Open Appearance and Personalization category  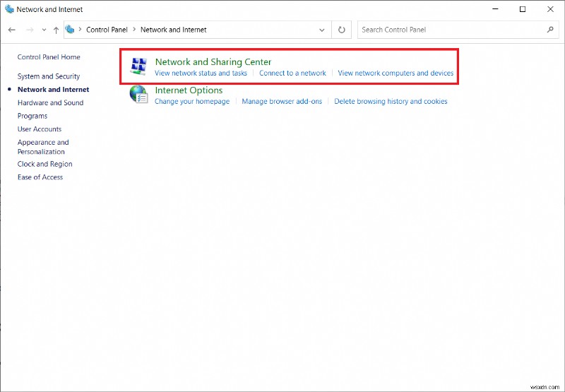[x=43, y=147]
